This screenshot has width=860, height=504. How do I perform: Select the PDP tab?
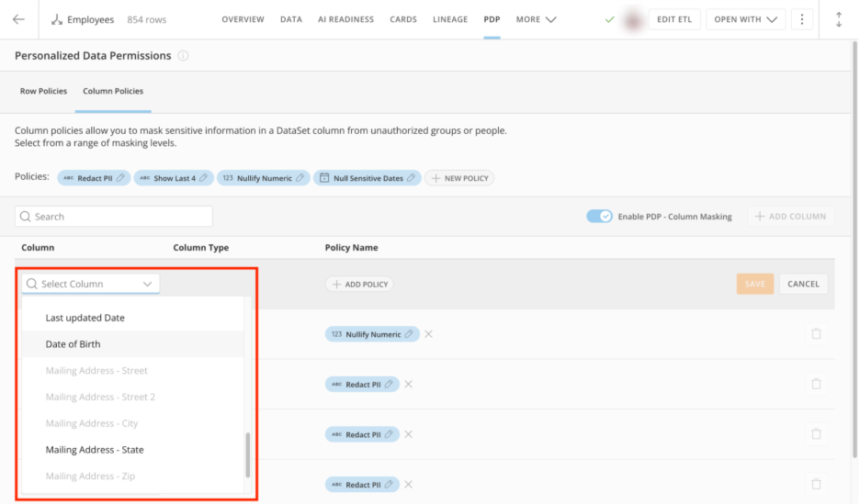point(492,19)
